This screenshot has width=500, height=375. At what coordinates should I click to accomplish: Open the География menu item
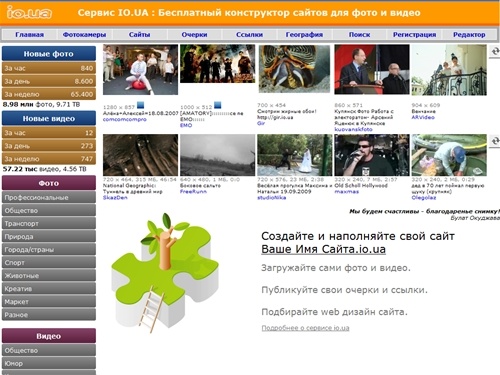[x=304, y=35]
